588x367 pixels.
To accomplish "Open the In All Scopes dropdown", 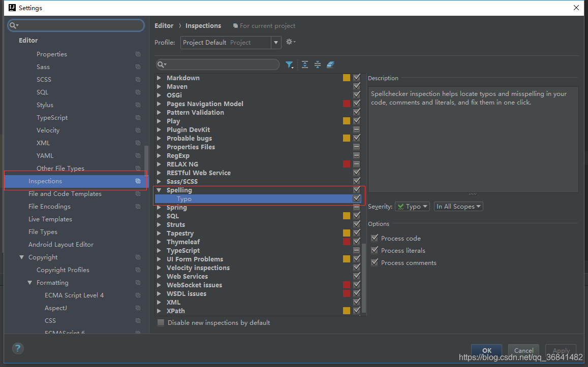I will [x=458, y=207].
